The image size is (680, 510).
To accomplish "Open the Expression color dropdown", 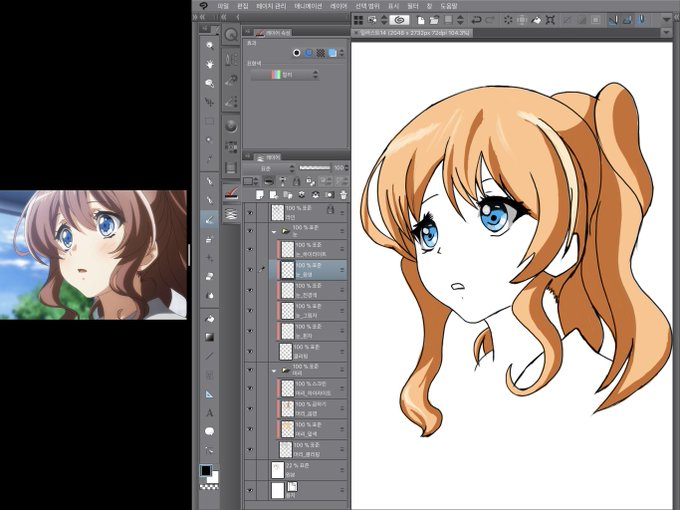I will pyautogui.click(x=284, y=75).
